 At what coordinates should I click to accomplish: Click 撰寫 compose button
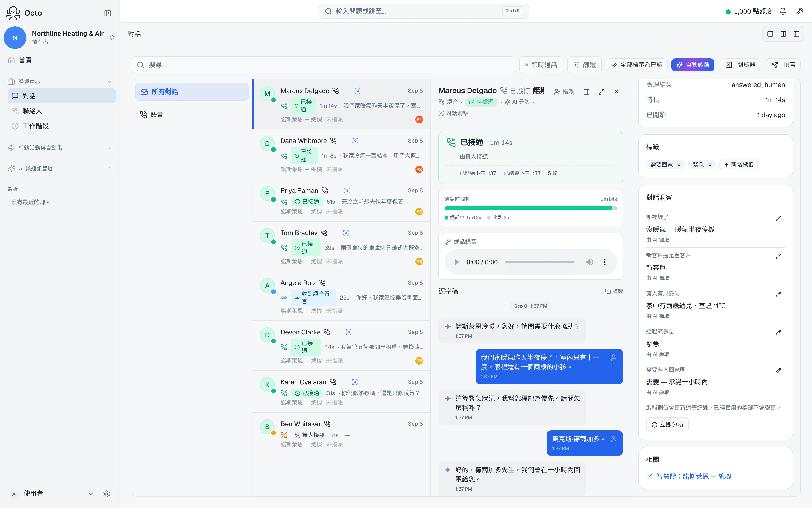point(783,65)
